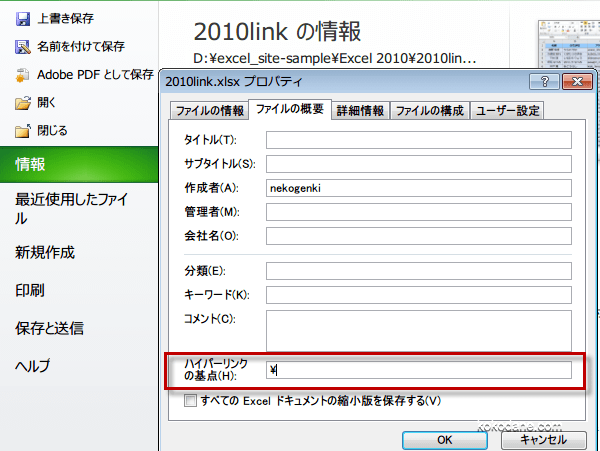
Task: Click the サブタイトル input field
Action: pos(419,164)
